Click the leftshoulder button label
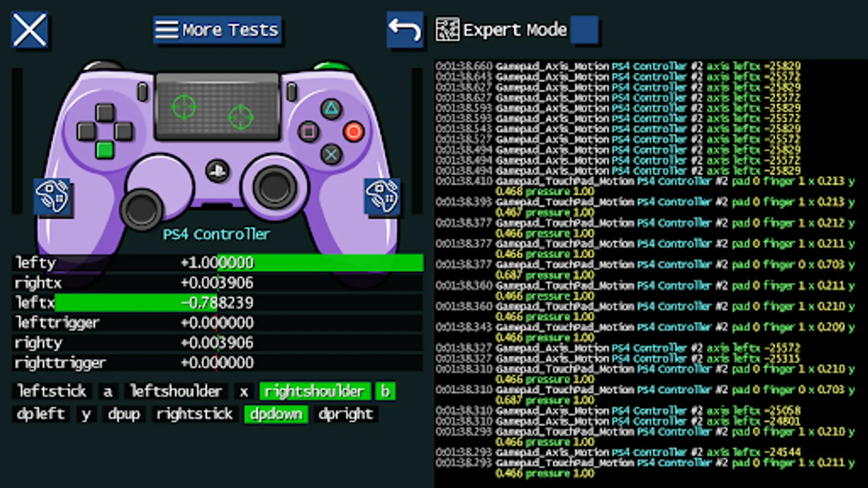Image resolution: width=868 pixels, height=488 pixels. 176,391
